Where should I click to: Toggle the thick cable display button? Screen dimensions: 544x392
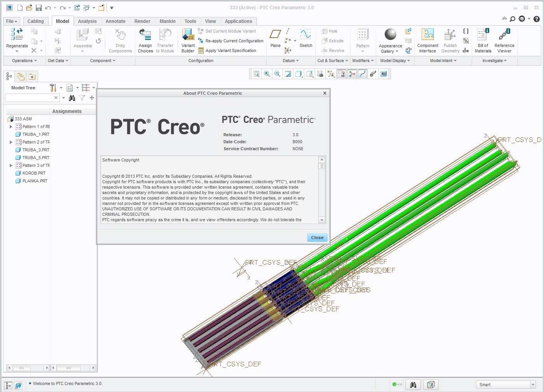coord(373,74)
